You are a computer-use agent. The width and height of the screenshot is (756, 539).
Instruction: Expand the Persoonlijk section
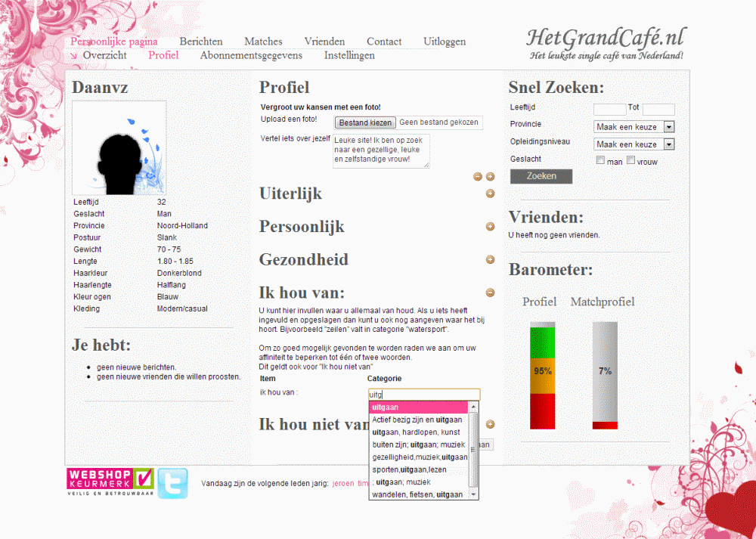[x=491, y=226]
